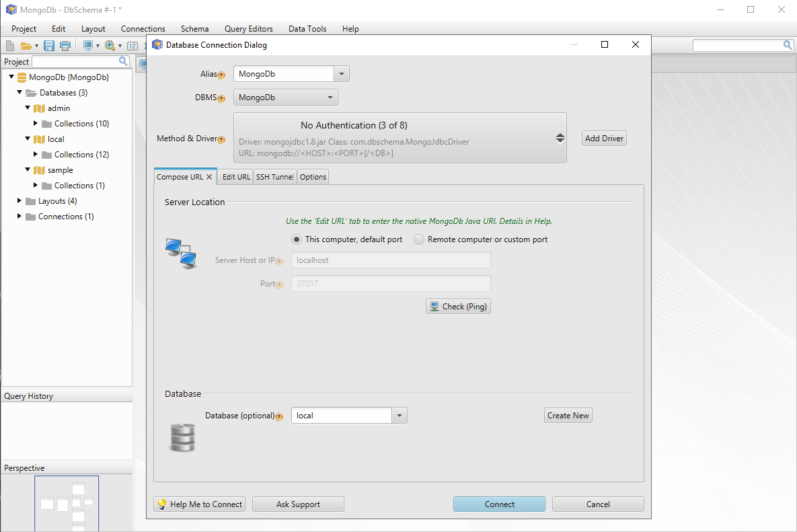Open the Alias dropdown arrow
Image resolution: width=797 pixels, height=532 pixels.
342,74
